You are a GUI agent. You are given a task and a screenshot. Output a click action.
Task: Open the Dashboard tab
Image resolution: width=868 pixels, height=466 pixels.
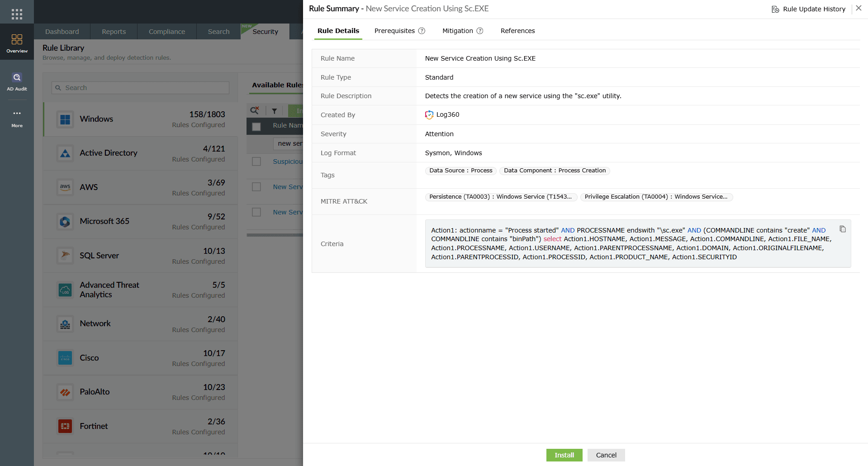pos(62,32)
